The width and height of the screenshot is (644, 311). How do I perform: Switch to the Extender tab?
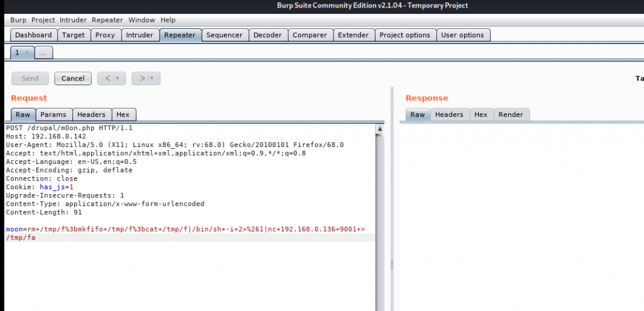pyautogui.click(x=353, y=35)
